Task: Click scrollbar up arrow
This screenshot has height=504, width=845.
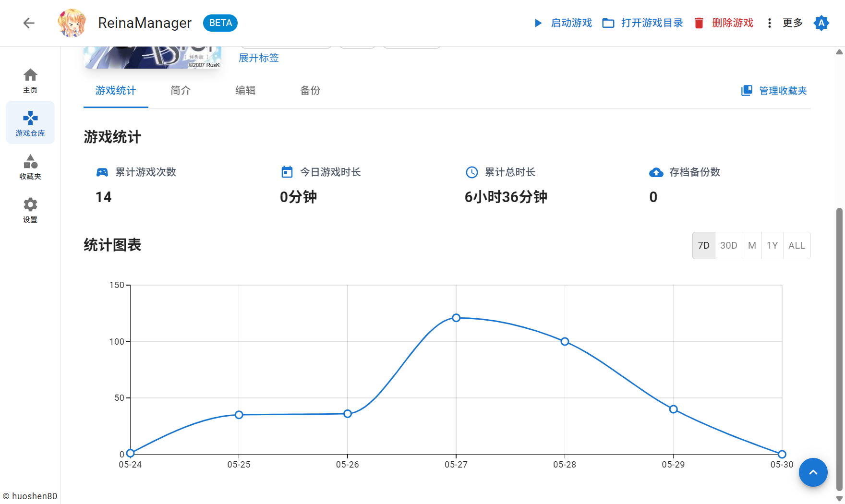Action: (839, 52)
